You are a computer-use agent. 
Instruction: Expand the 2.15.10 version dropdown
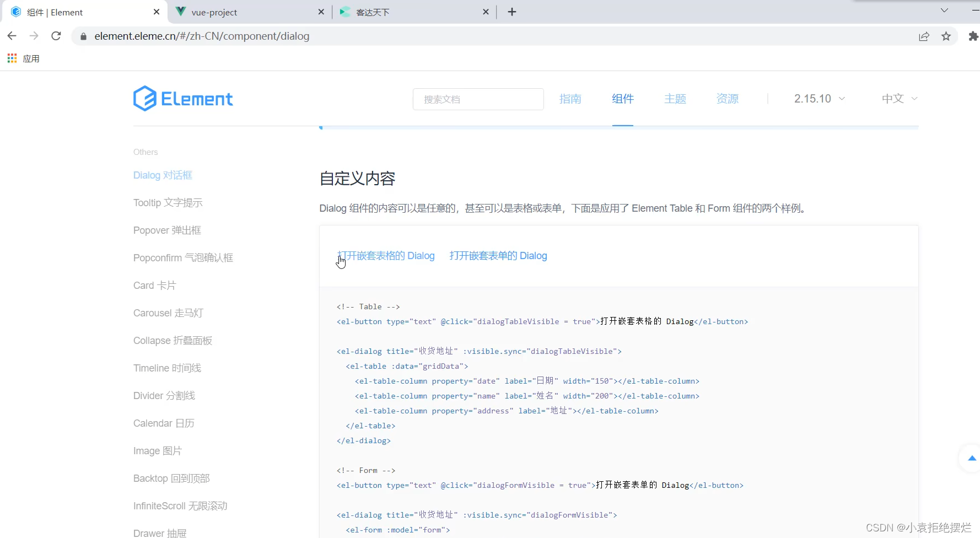pos(819,99)
